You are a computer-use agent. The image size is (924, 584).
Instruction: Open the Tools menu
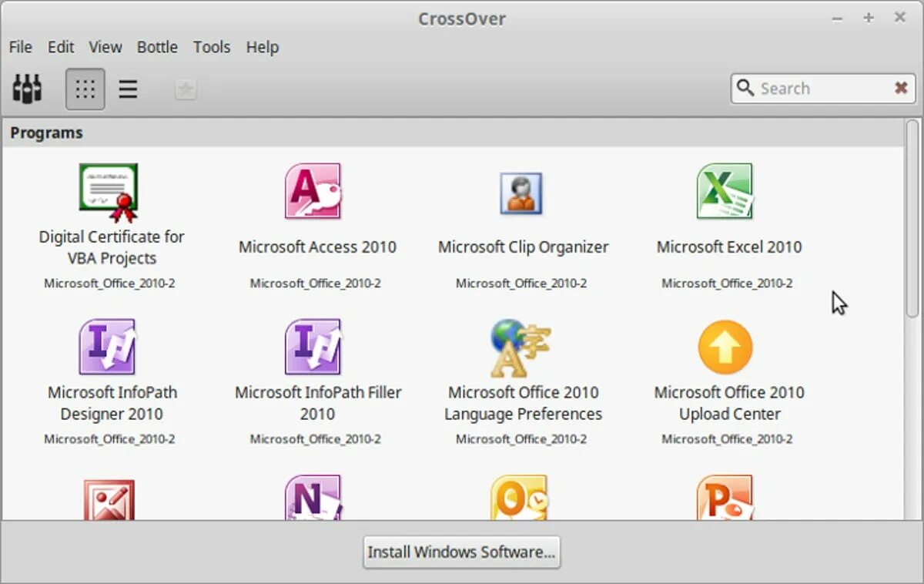pos(212,47)
